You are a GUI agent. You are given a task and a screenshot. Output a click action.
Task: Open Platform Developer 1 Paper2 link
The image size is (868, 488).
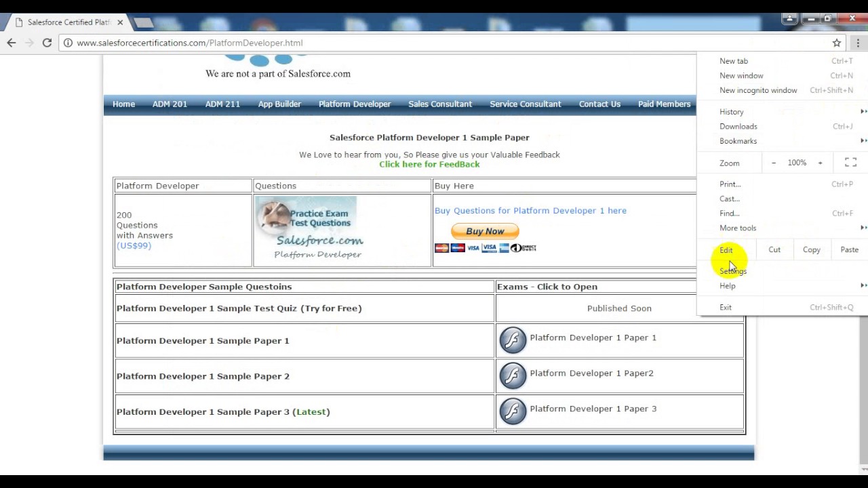591,373
